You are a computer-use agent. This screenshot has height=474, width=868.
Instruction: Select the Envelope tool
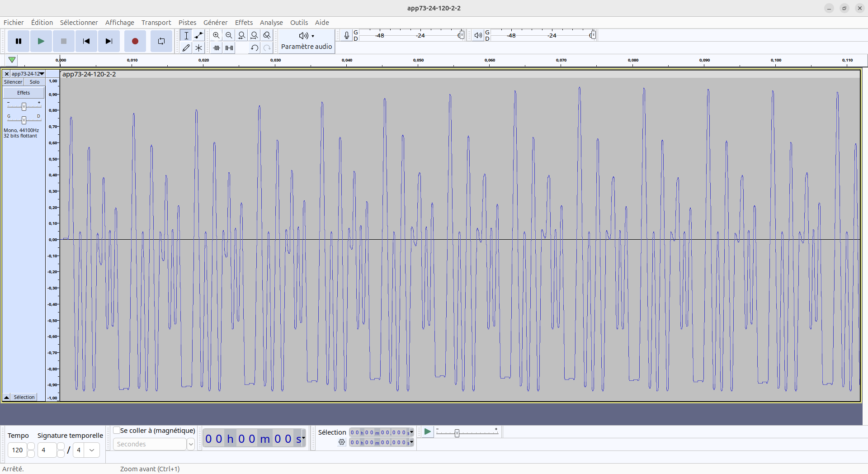(198, 35)
